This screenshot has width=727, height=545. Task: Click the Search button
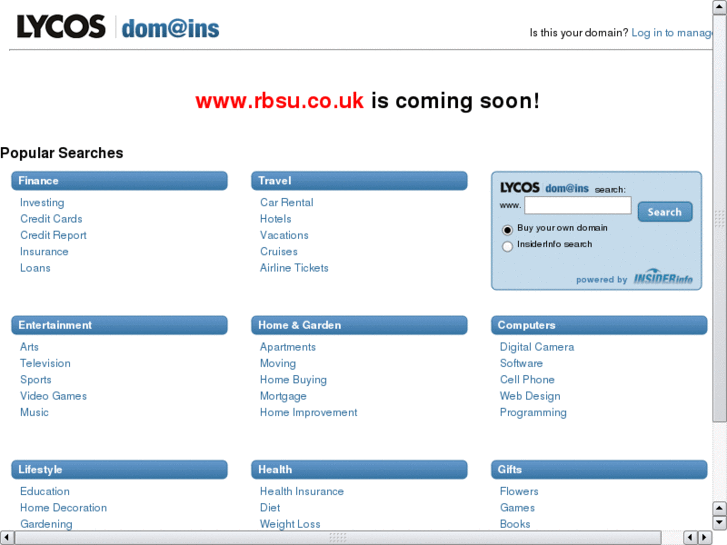665,212
